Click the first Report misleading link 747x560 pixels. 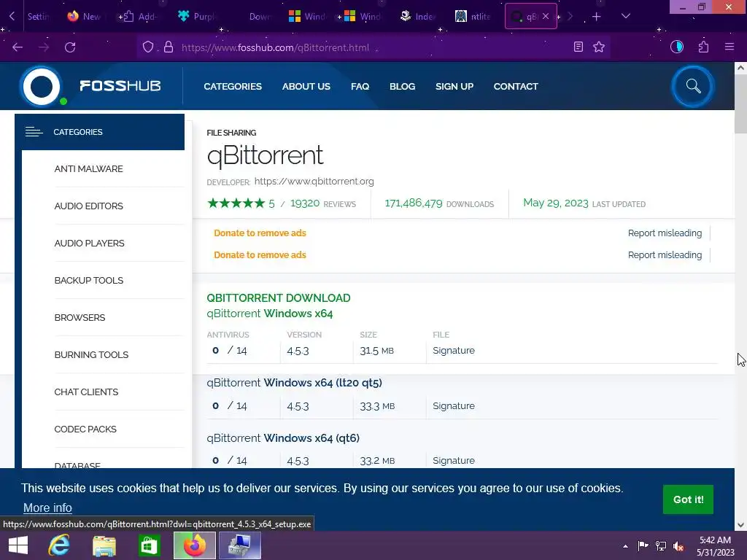point(665,233)
